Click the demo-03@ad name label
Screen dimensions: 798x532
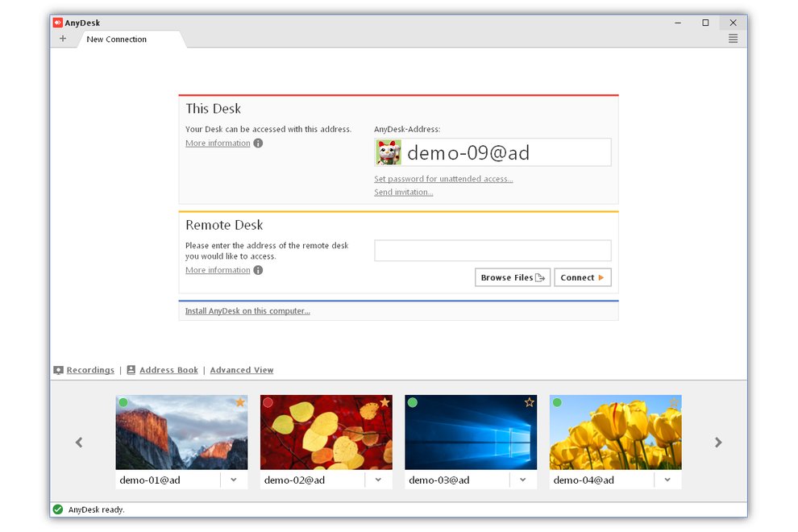point(438,480)
